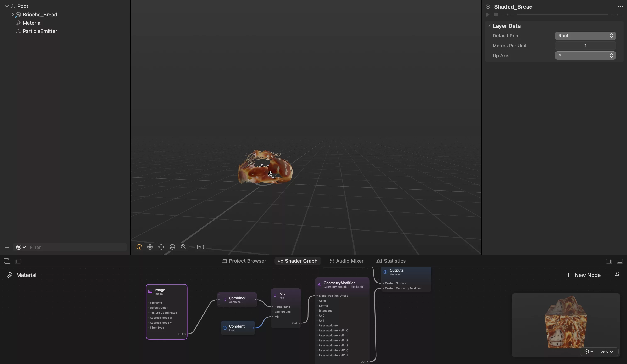
Task: Switch to the Statistics tab
Action: point(391,261)
